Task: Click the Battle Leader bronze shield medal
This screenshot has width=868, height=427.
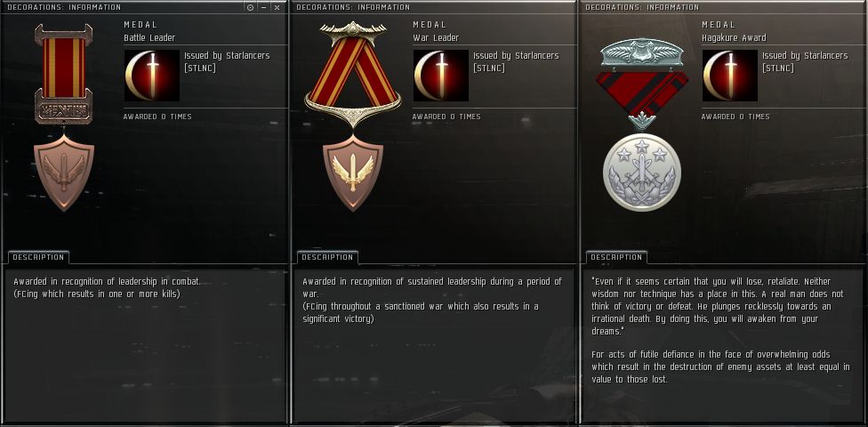Action: coord(64,173)
